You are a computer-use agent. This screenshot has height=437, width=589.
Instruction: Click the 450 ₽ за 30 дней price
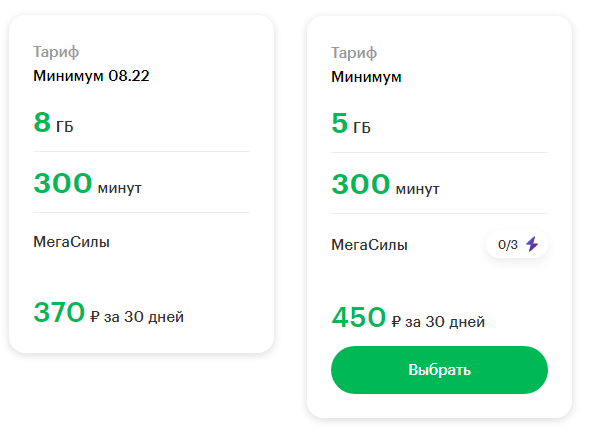click(408, 318)
